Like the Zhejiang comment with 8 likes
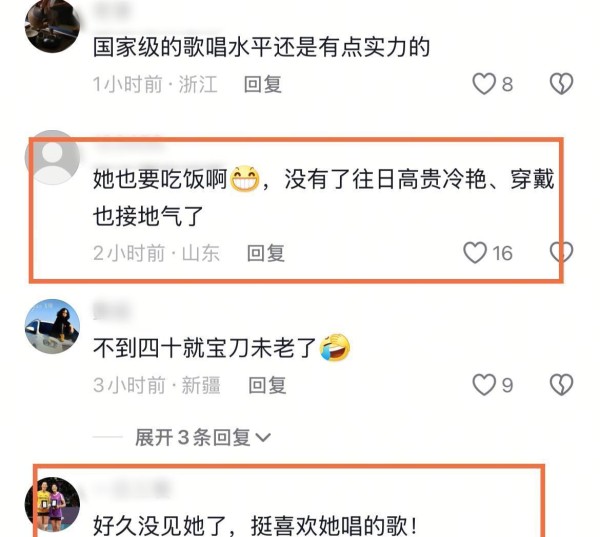The width and height of the screenshot is (600, 537). coord(484,84)
